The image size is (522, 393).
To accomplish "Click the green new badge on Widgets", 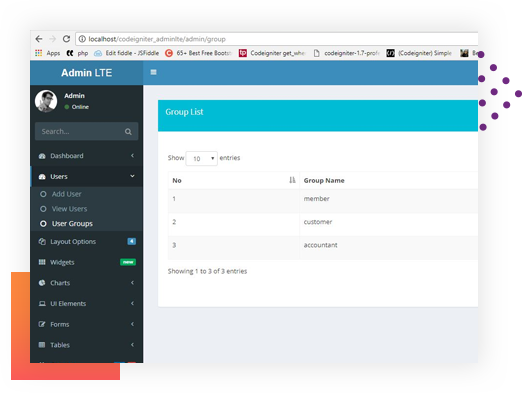I will coord(128,262).
